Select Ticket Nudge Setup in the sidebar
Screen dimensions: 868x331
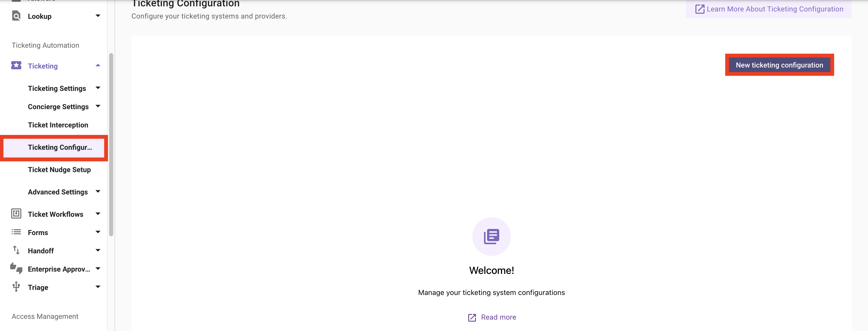click(x=59, y=170)
